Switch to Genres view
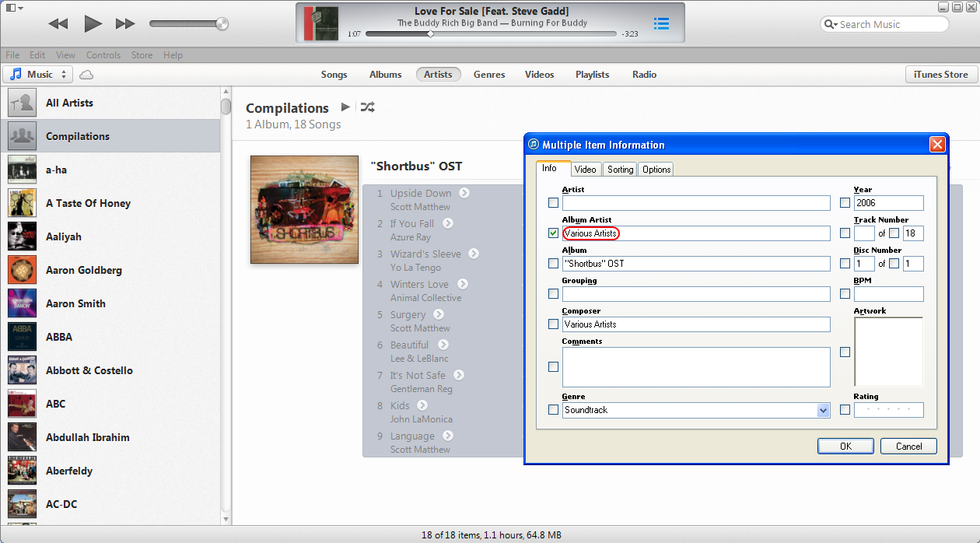Viewport: 980px width, 543px height. (489, 75)
